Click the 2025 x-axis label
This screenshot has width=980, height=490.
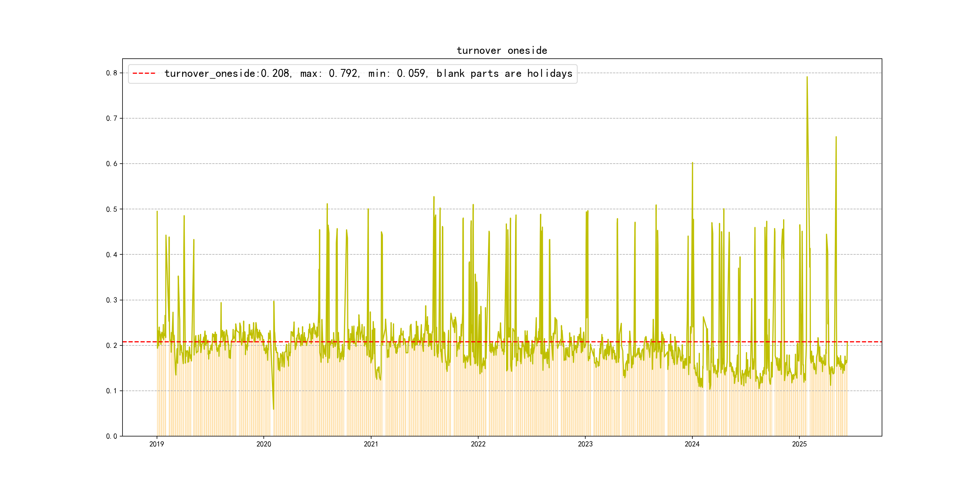pyautogui.click(x=799, y=444)
